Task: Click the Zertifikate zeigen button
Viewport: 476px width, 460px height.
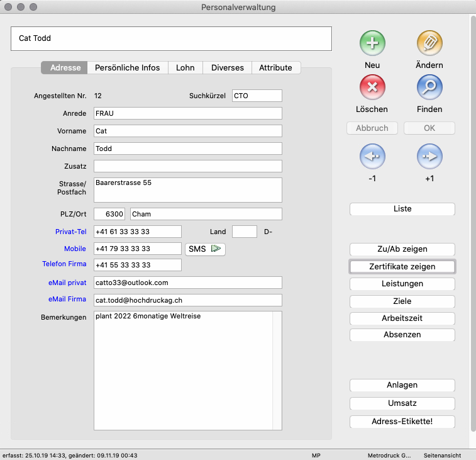Action: pyautogui.click(x=402, y=267)
